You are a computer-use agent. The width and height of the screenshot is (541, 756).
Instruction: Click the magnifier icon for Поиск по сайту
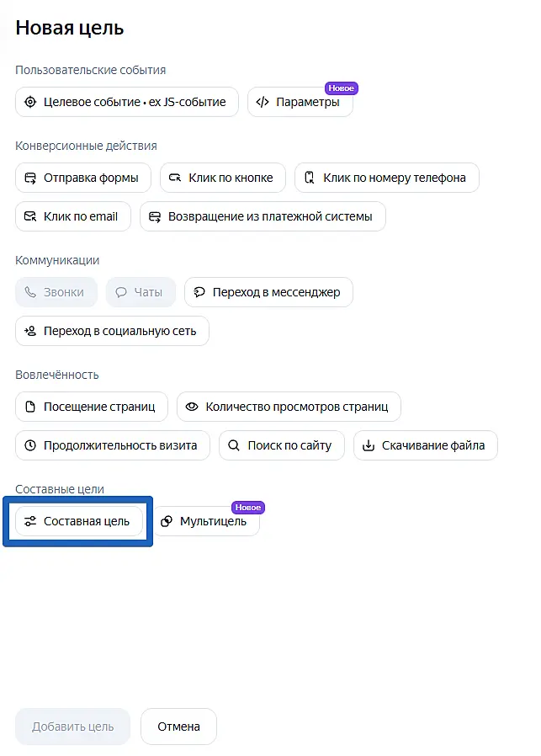(x=234, y=445)
